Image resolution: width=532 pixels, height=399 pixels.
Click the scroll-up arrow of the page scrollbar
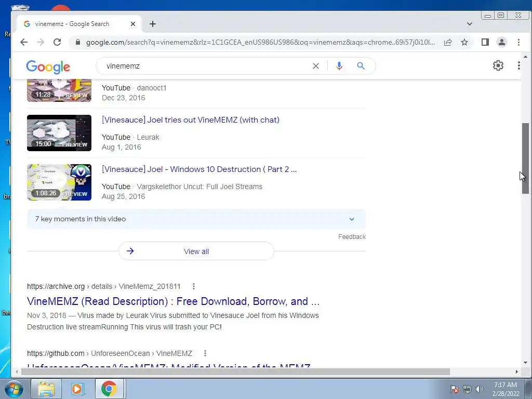[525, 57]
